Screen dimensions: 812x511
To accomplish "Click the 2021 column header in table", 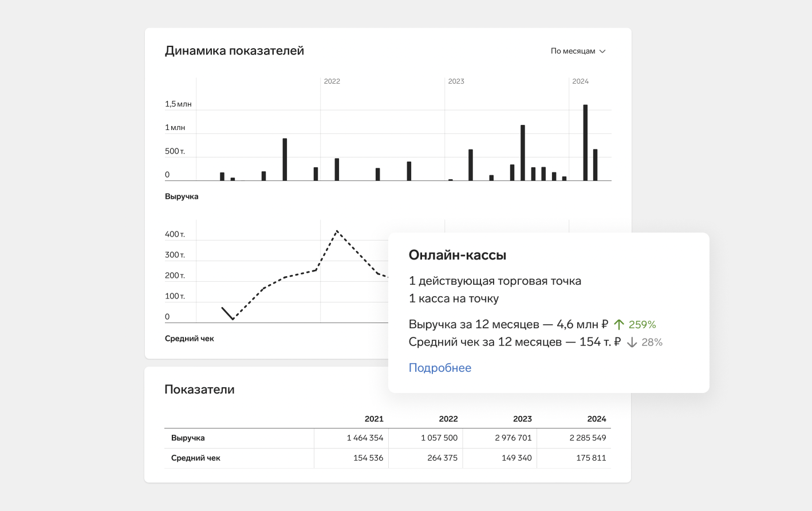I will coord(374,419).
